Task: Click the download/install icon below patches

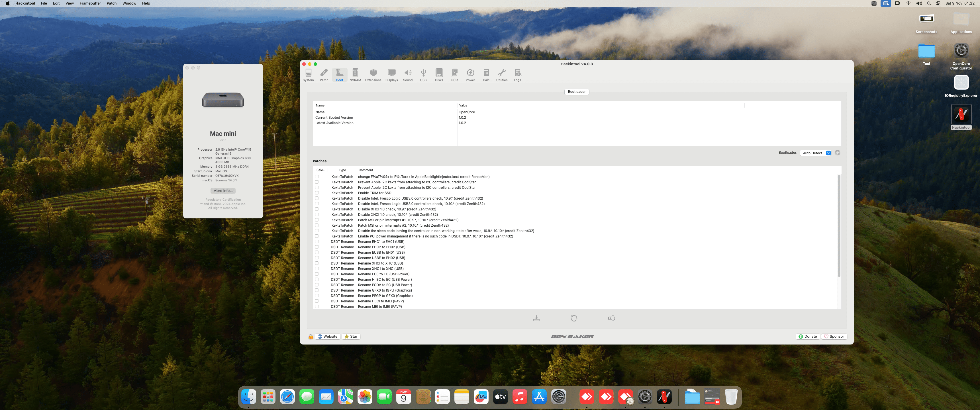Action: point(536,318)
